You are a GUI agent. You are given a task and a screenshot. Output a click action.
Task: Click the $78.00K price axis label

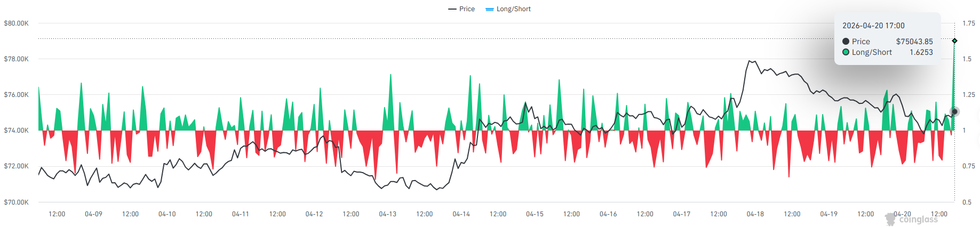[16, 59]
